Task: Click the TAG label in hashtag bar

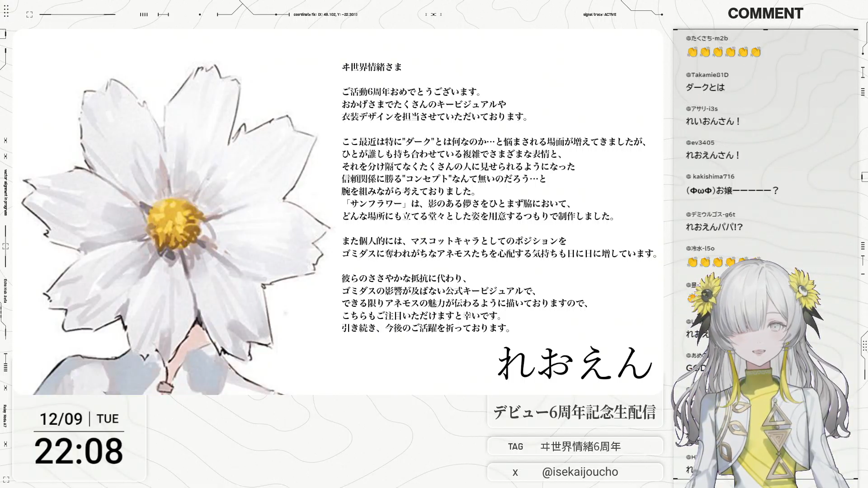Action: pyautogui.click(x=515, y=446)
